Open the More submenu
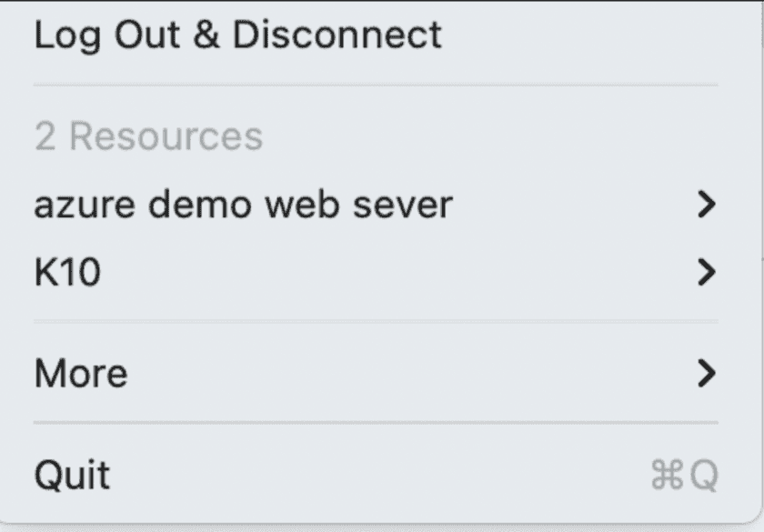The width and height of the screenshot is (764, 532). pyautogui.click(x=81, y=373)
